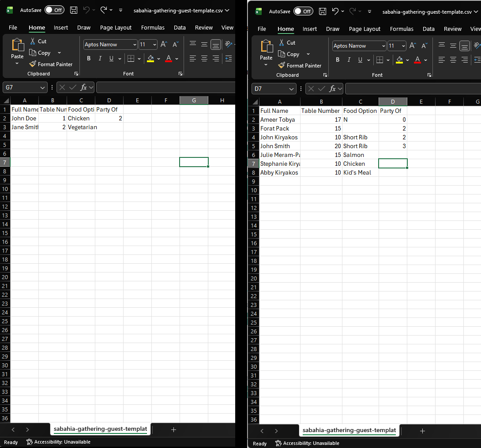Open the Font Name dropdown
The image size is (481, 448).
point(133,44)
